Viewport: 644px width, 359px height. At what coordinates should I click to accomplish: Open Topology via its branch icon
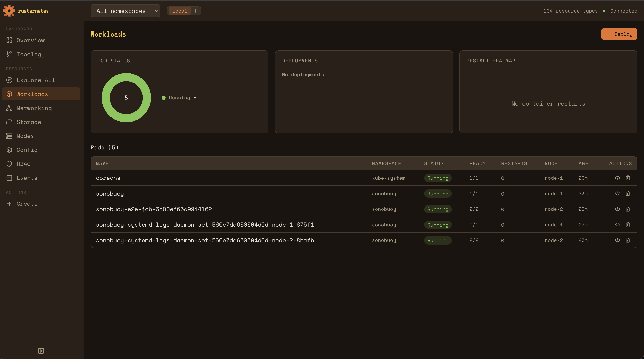(x=9, y=54)
